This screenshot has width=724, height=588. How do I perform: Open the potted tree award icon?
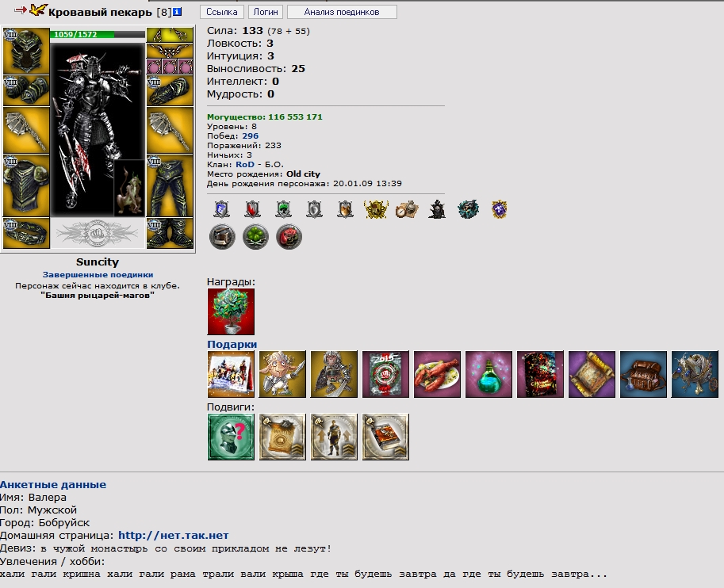tap(231, 311)
